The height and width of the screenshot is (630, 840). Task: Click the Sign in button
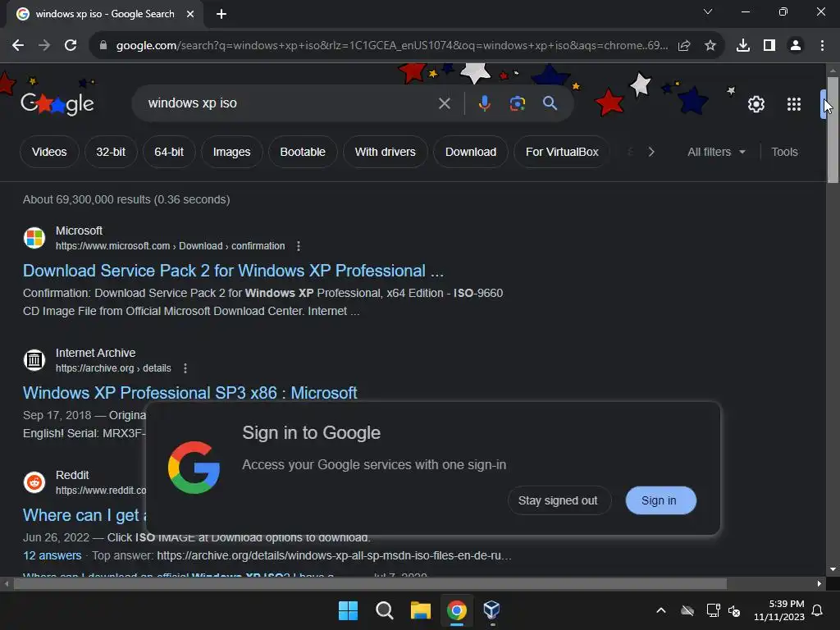[660, 500]
